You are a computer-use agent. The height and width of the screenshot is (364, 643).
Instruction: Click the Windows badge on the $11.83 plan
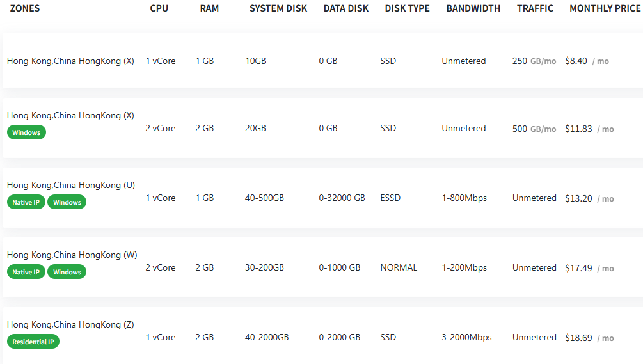pos(26,132)
